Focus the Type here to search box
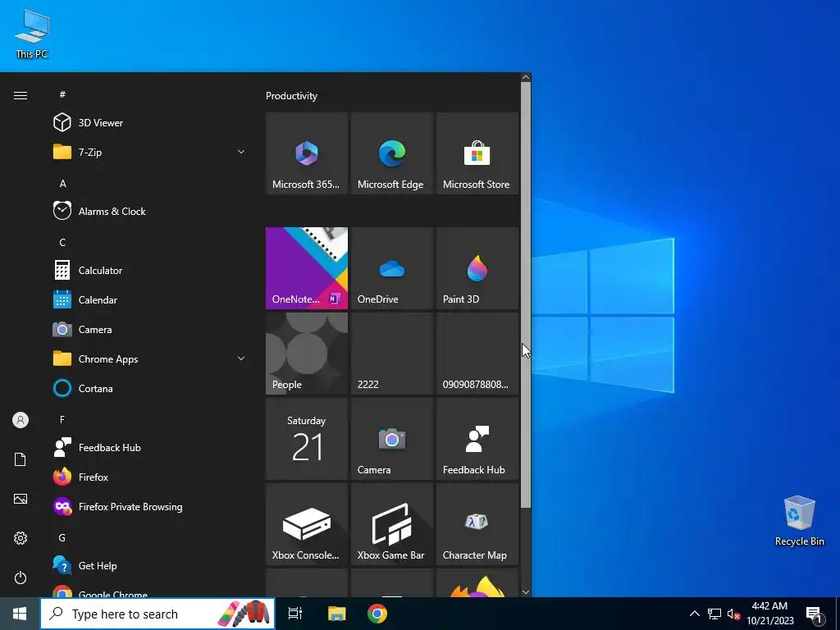The image size is (840, 630). pyautogui.click(x=157, y=614)
